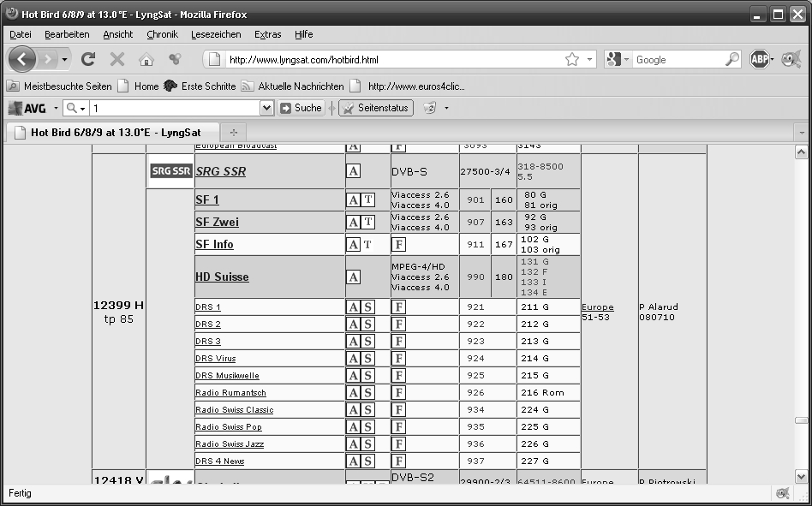Go to the home page
This screenshot has width=812, height=506.
(x=146, y=59)
